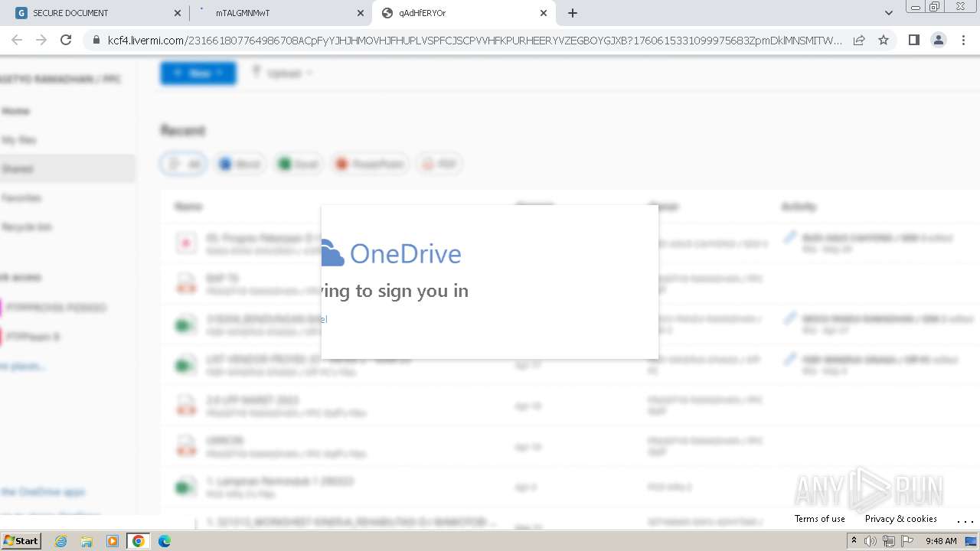The height and width of the screenshot is (551, 980).
Task: Open the Terms of use link
Action: point(820,519)
